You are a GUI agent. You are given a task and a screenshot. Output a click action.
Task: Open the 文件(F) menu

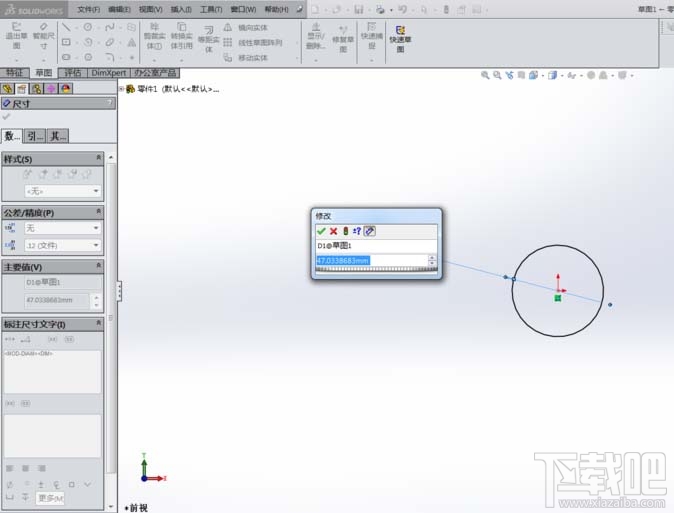89,9
